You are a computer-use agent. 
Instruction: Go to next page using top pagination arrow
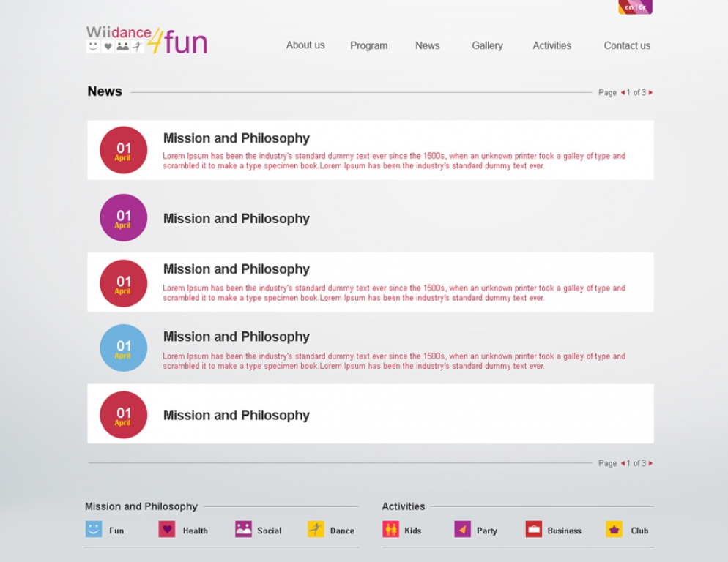pyautogui.click(x=650, y=92)
